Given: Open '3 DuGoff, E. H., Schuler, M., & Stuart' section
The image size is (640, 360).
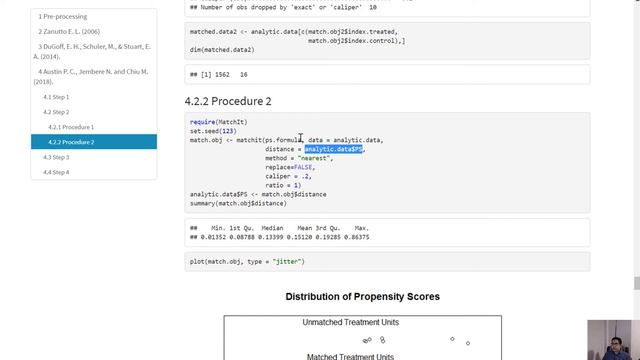Looking at the screenshot, I should coord(92,51).
